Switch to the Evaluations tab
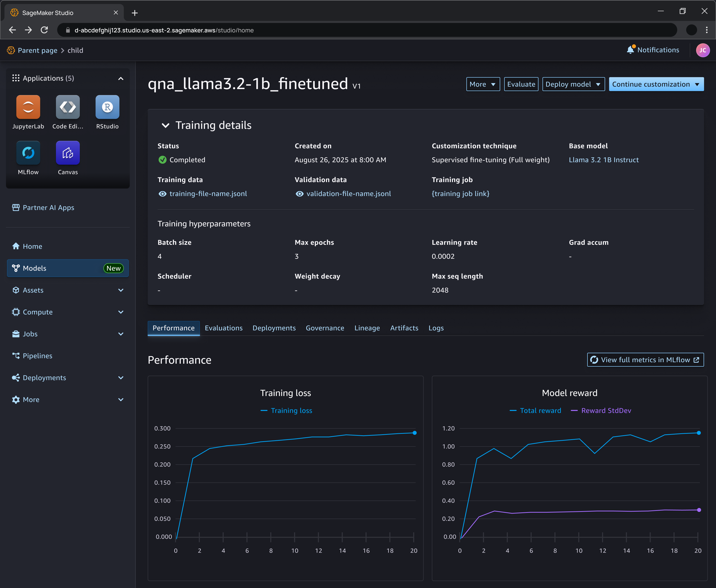Screen dimensions: 716x588 tap(224, 328)
